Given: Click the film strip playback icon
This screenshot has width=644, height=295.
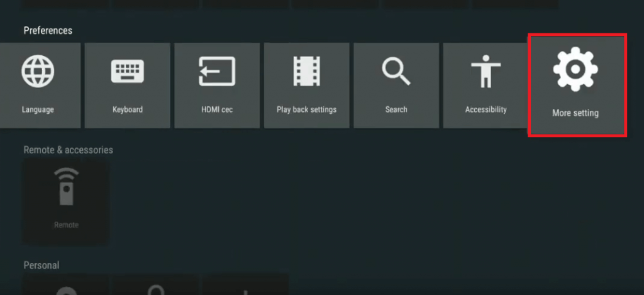Looking at the screenshot, I should (306, 71).
